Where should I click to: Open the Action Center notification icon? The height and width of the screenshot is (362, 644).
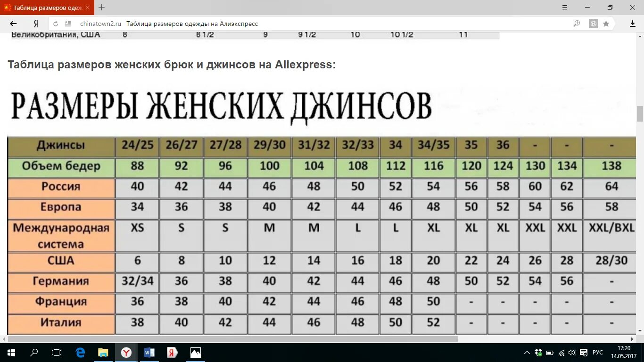coord(584,353)
